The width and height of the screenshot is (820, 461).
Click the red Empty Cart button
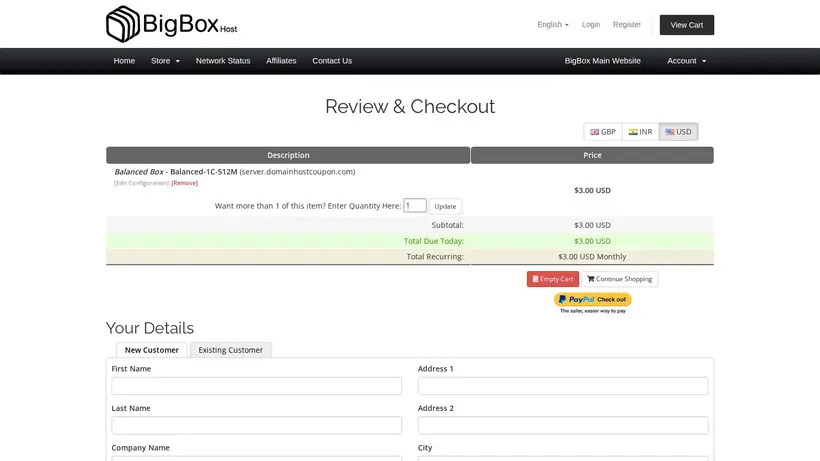point(553,279)
